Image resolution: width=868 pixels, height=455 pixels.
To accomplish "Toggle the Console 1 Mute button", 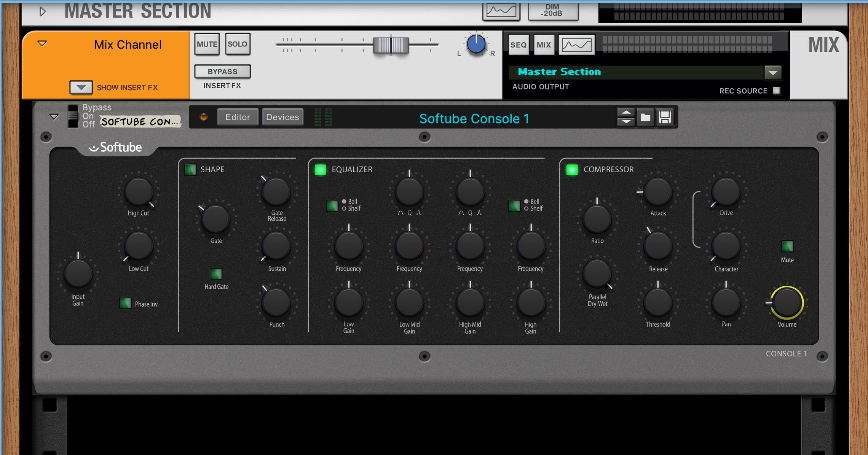I will 787,247.
